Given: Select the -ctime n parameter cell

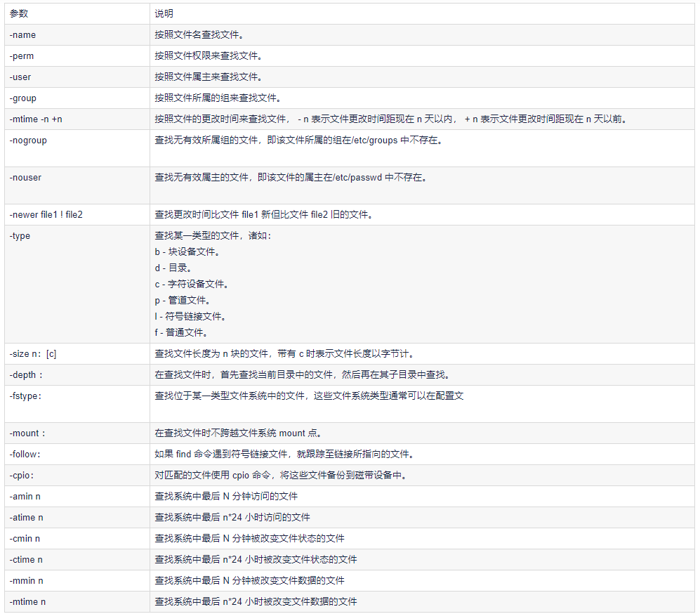Looking at the screenshot, I should (x=26, y=559).
